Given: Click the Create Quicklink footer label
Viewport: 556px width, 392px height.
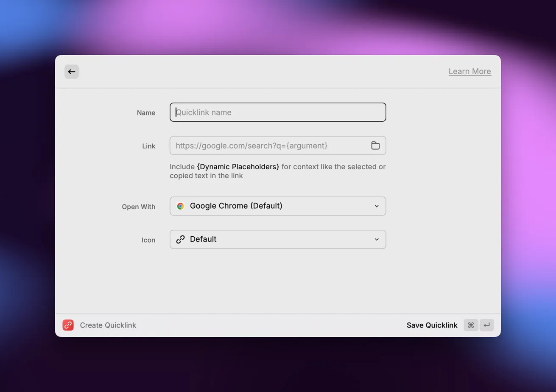Looking at the screenshot, I should [108, 325].
